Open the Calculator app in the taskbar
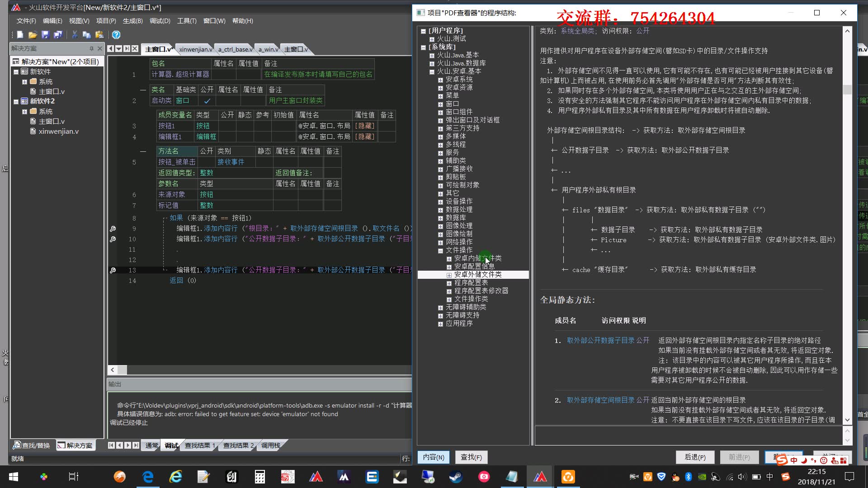868x488 pixels. [259, 477]
